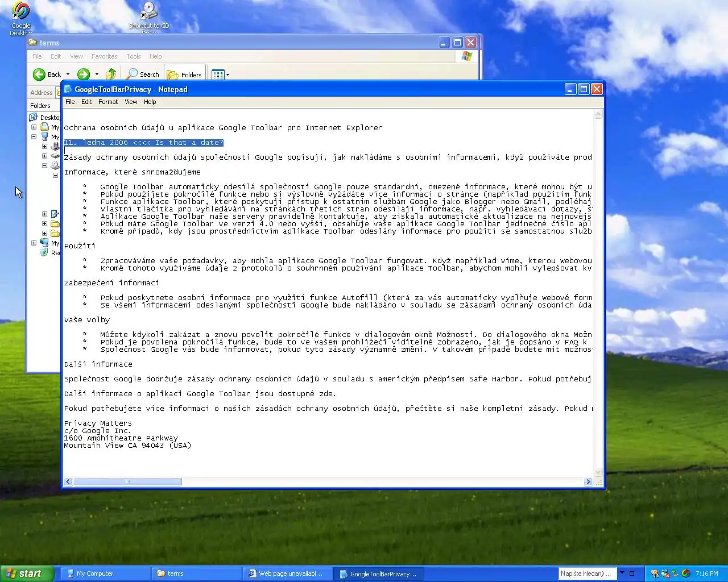728x582 pixels.
Task: Open the Google Desktop shortcut on desktop
Action: (21, 18)
